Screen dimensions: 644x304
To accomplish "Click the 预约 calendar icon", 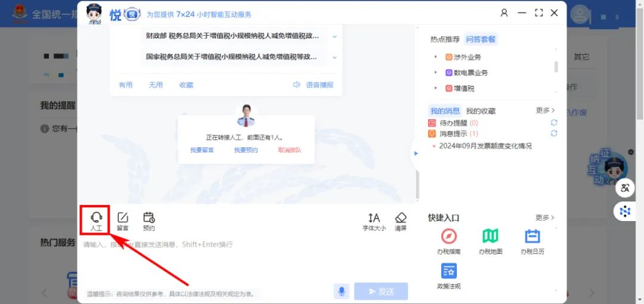I will tap(148, 219).
